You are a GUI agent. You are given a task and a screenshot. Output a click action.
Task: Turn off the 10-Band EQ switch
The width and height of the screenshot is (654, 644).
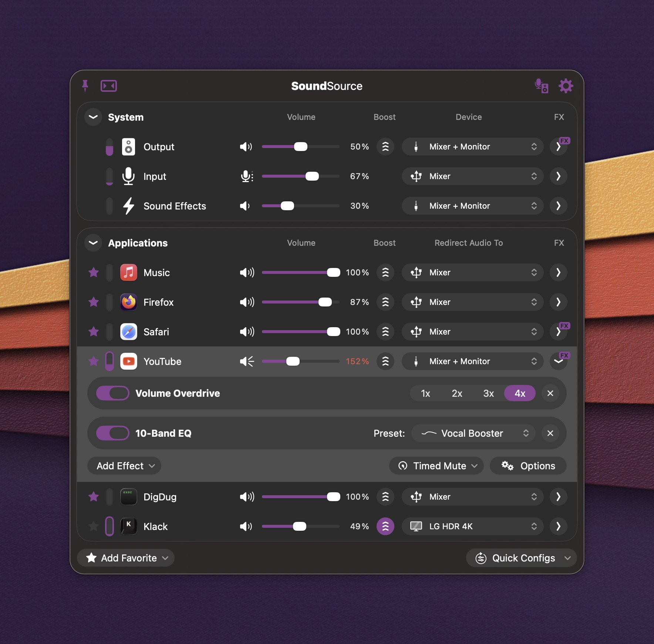point(113,433)
